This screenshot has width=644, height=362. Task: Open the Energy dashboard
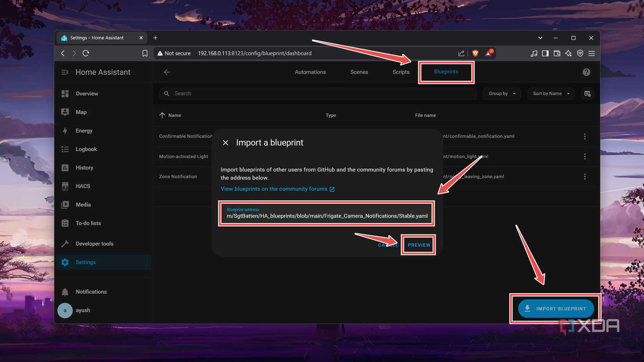pyautogui.click(x=84, y=131)
